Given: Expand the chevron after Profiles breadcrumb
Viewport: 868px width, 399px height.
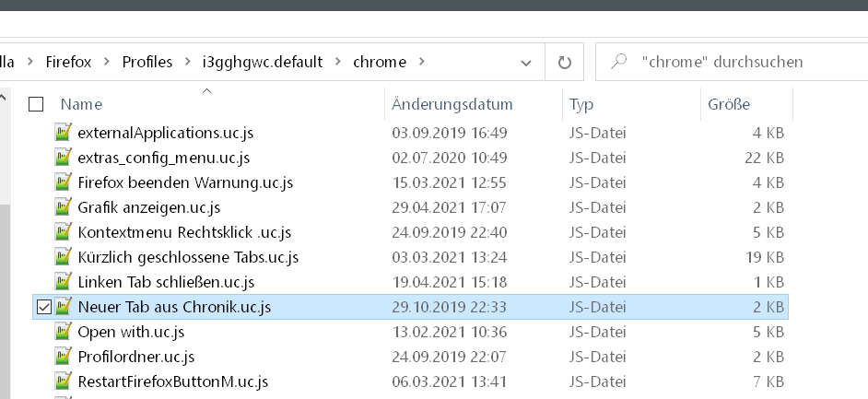Looking at the screenshot, I should click(x=187, y=62).
